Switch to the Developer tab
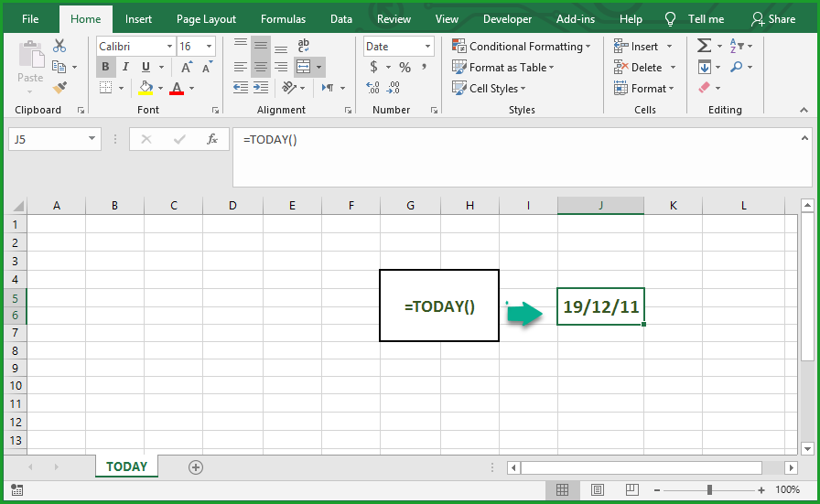The width and height of the screenshot is (820, 504). pos(507,19)
